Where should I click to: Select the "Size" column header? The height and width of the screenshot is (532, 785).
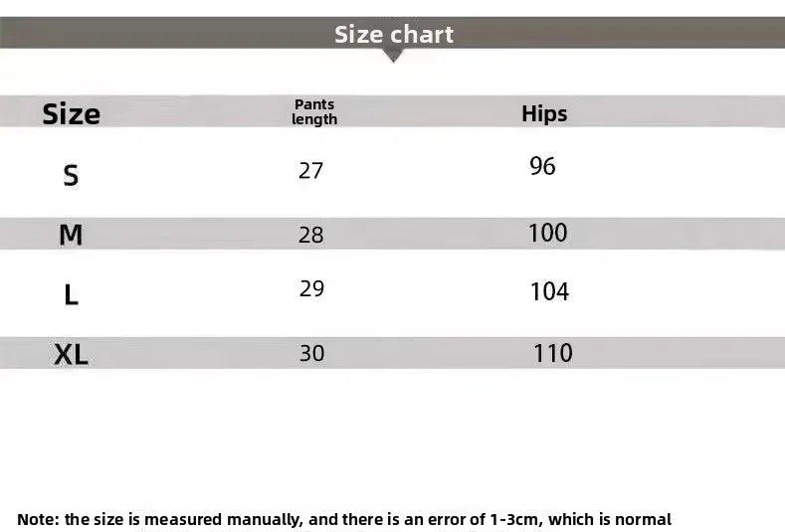(x=71, y=114)
